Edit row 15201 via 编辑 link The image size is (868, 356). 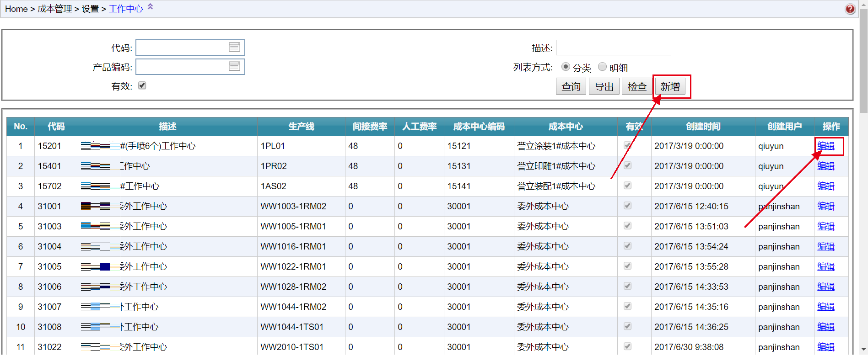pos(826,146)
